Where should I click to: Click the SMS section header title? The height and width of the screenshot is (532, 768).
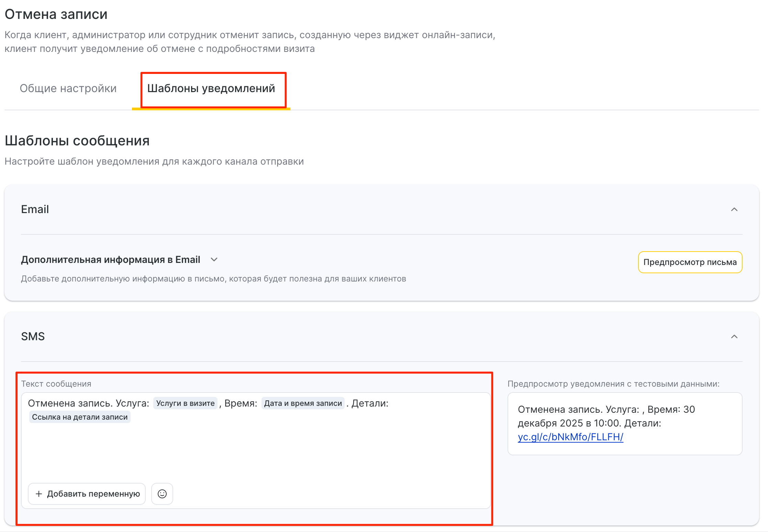coord(33,336)
